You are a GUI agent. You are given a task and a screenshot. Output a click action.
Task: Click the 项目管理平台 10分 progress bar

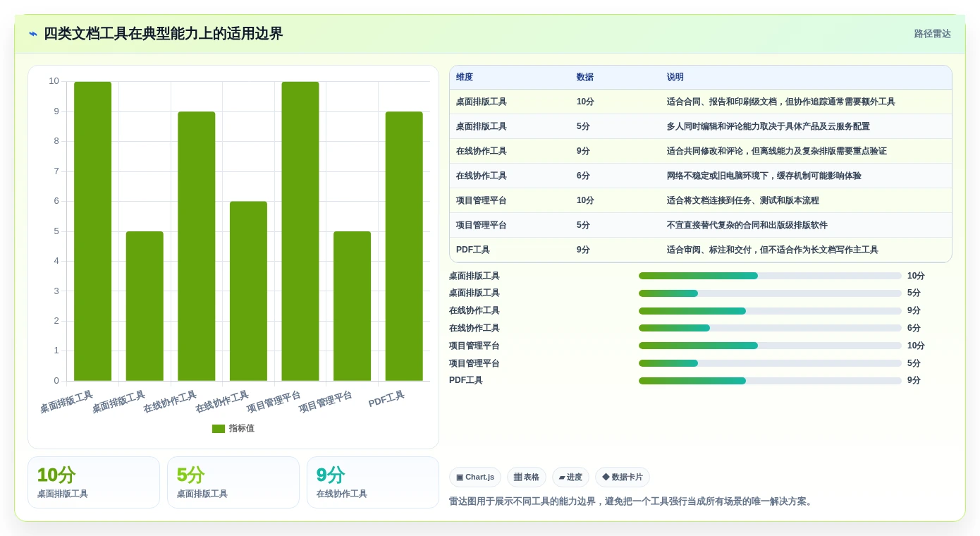770,346
